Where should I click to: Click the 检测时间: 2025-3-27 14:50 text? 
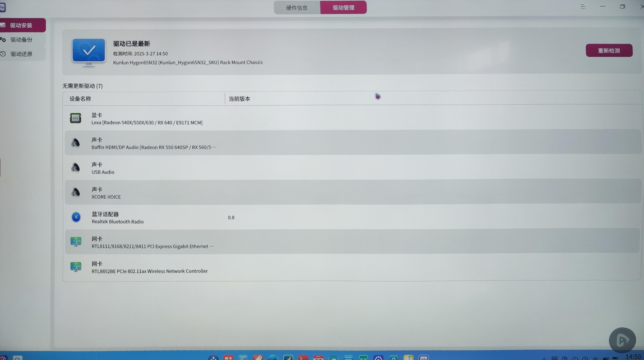pyautogui.click(x=140, y=54)
